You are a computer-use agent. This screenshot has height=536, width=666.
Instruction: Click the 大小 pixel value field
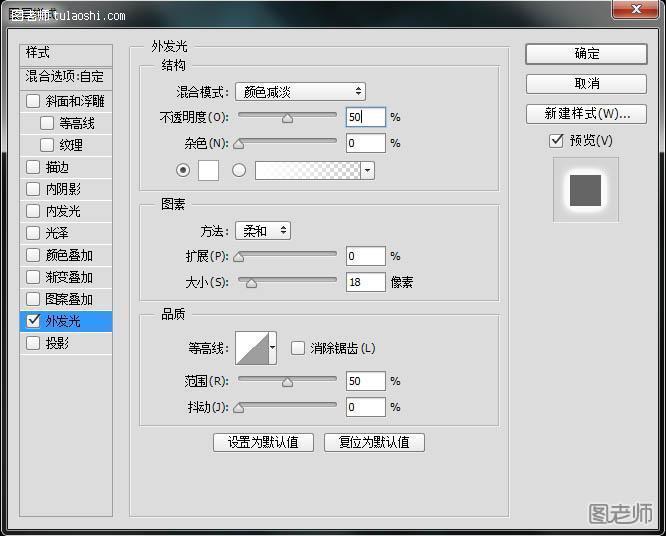pos(366,282)
